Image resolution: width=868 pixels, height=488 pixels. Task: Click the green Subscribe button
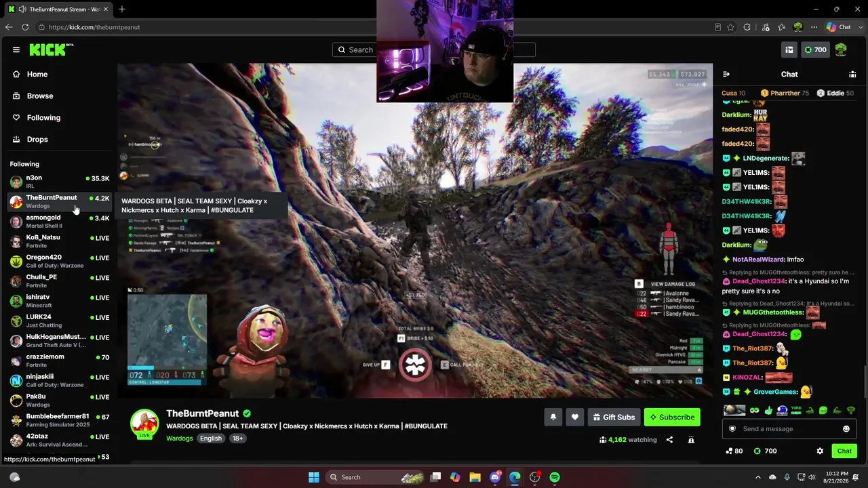click(672, 418)
